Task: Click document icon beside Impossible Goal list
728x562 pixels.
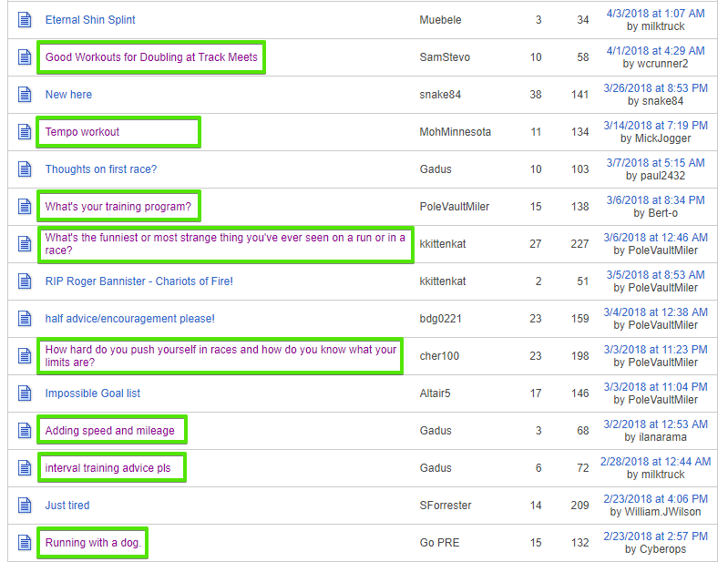Action: click(x=25, y=393)
